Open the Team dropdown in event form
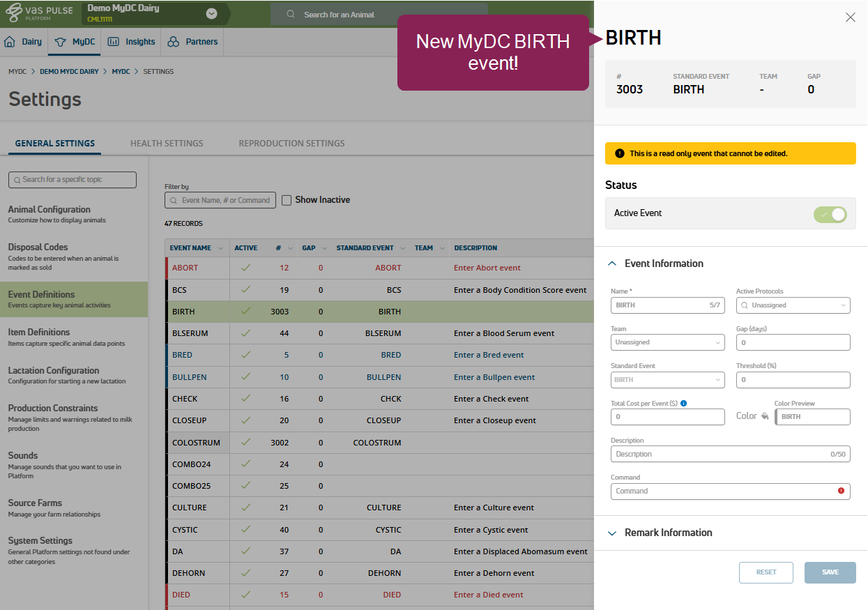868x610 pixels. click(667, 342)
